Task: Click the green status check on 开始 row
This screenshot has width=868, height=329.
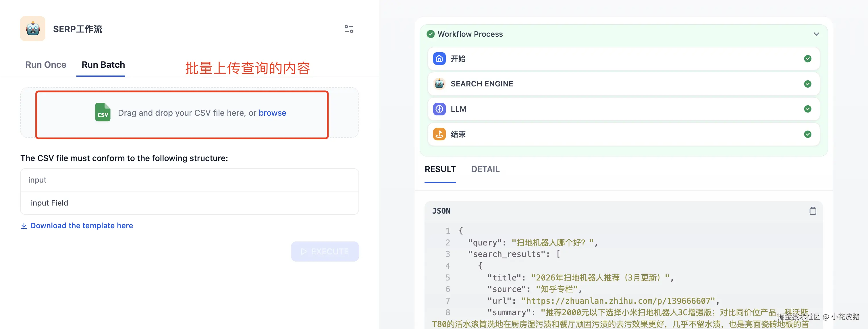Action: pos(807,59)
